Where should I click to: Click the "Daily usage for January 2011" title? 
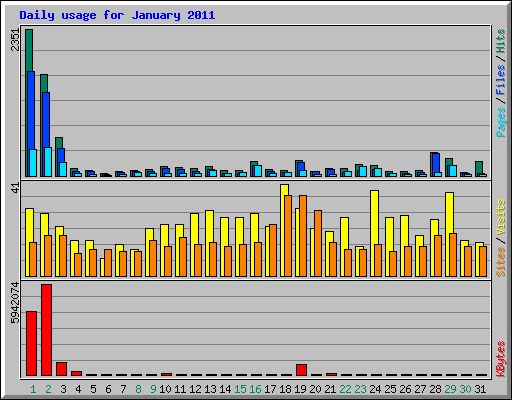pyautogui.click(x=117, y=15)
